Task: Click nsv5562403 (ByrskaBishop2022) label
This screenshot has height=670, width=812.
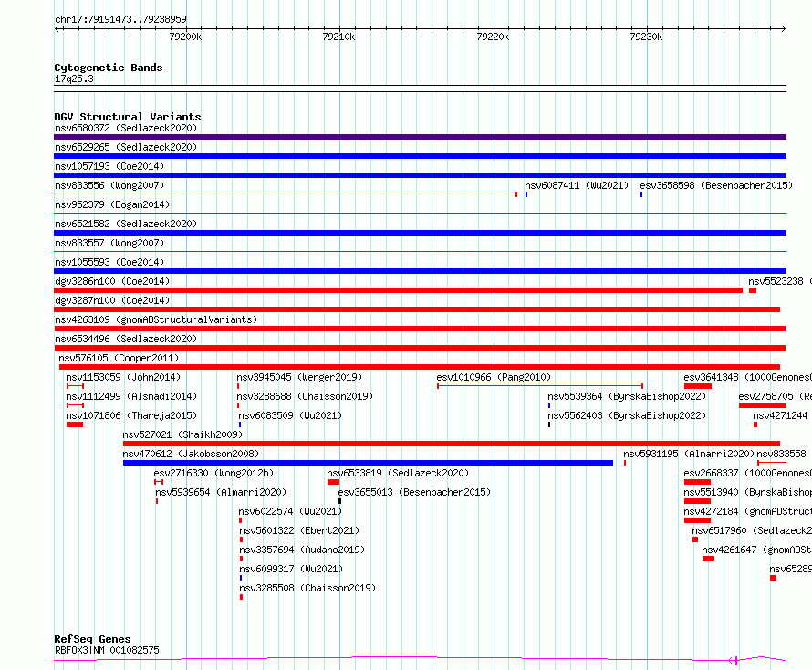Action: 627,415
